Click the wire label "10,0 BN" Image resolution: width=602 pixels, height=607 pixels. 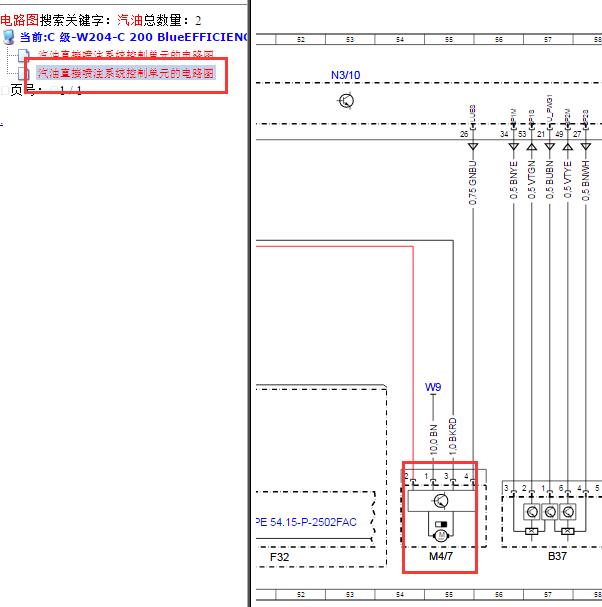click(434, 439)
